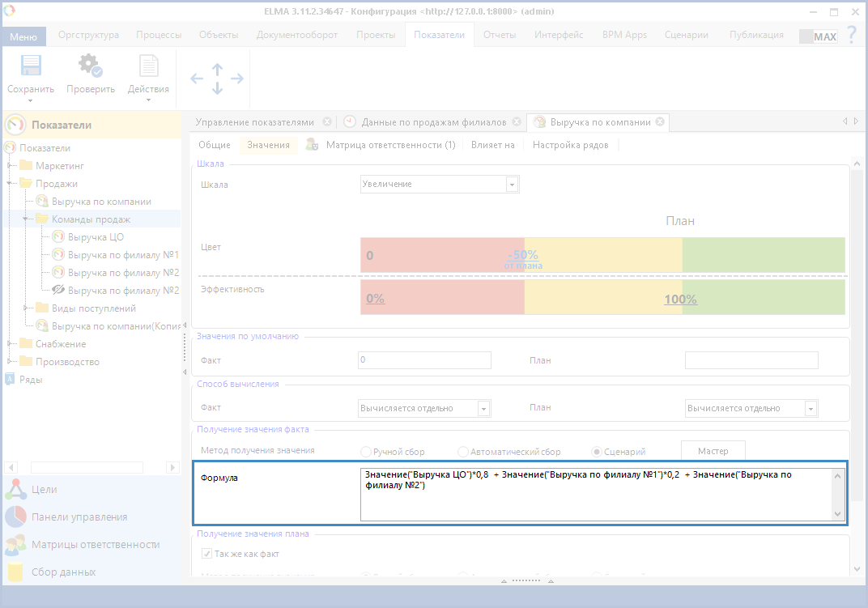Click the Мастер button

point(713,451)
